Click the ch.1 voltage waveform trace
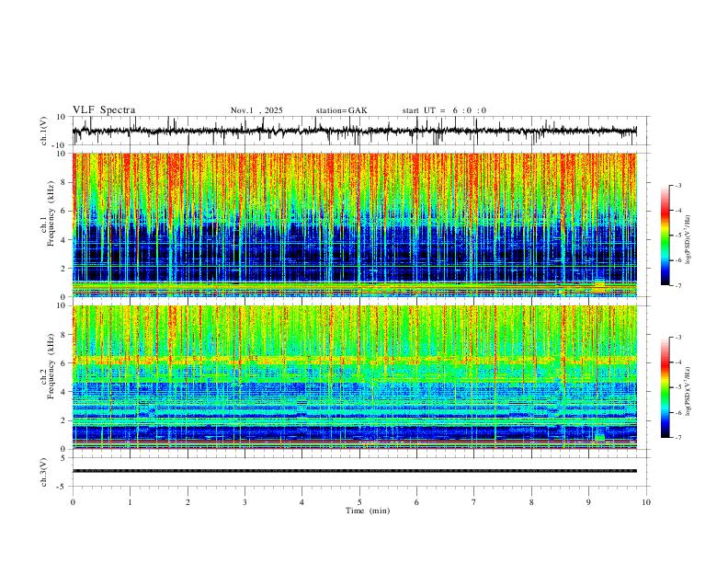 [355, 131]
